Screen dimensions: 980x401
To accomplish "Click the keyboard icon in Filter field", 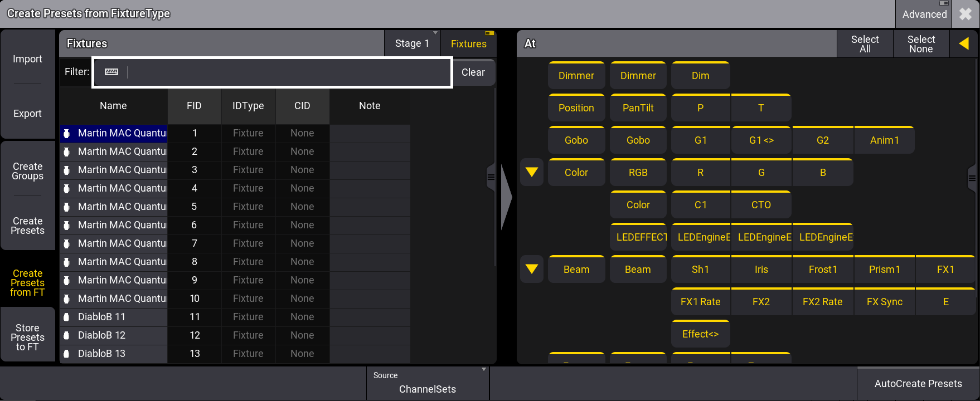I will [111, 72].
